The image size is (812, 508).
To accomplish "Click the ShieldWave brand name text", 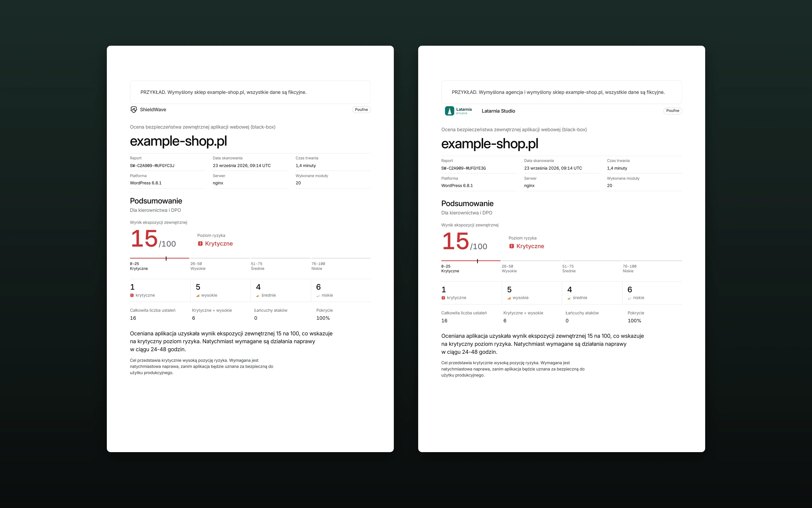I will (153, 109).
